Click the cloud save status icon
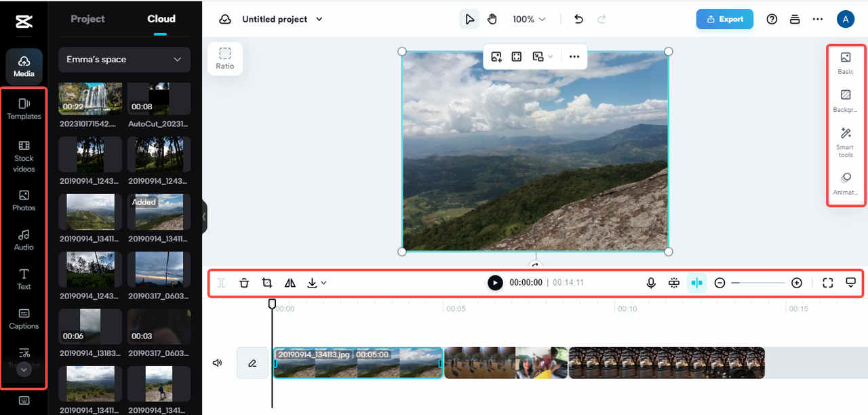Viewport: 868px width, 415px height. coord(225,19)
